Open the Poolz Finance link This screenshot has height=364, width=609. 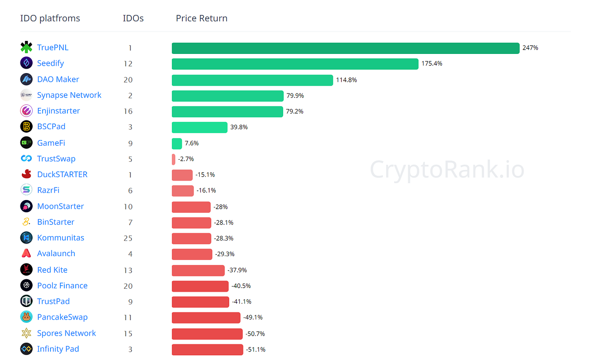point(62,285)
